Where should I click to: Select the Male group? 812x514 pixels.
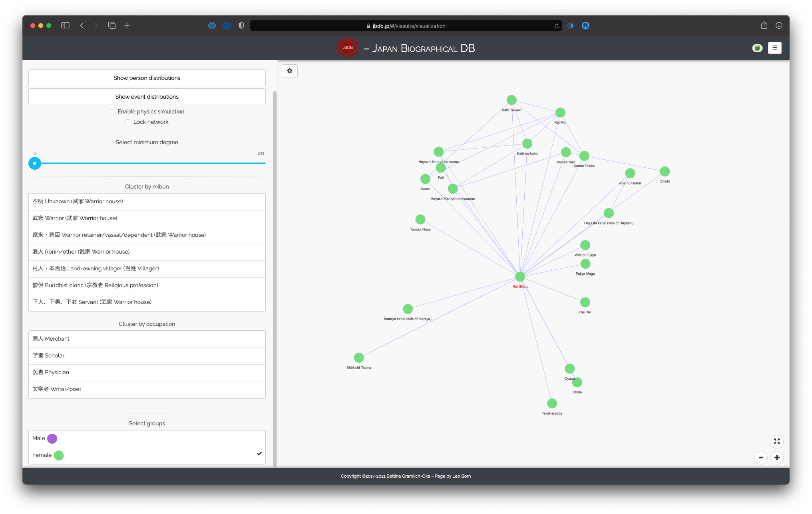(x=147, y=439)
